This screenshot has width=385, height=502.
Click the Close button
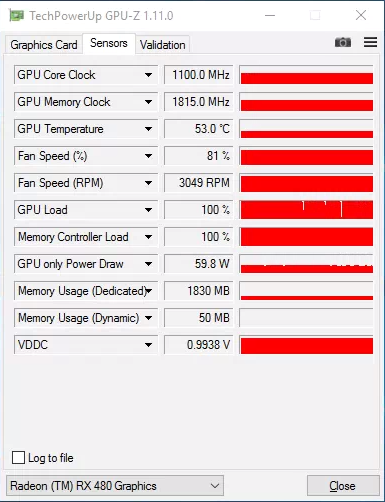click(x=343, y=486)
